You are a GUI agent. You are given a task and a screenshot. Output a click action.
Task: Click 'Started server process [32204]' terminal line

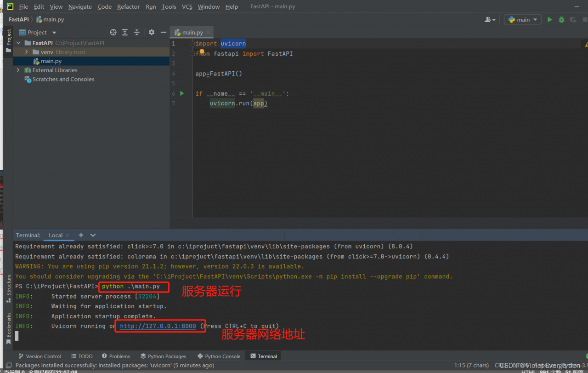105,296
